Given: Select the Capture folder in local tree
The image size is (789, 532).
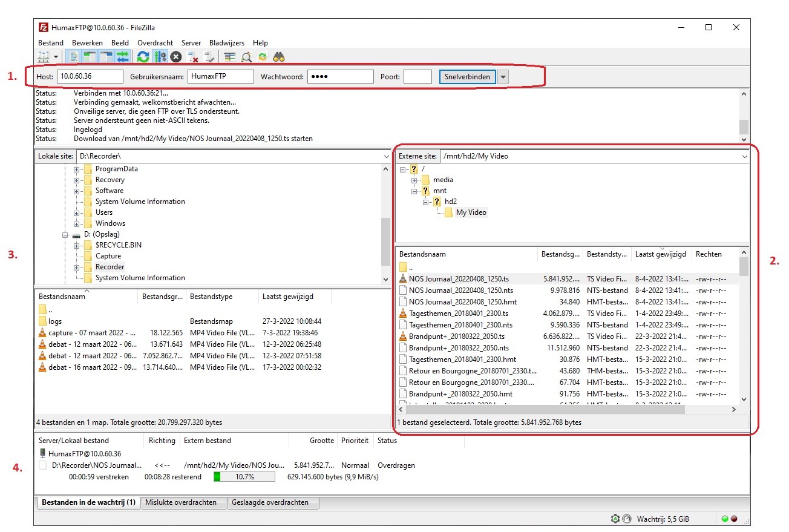Looking at the screenshot, I should (108, 256).
